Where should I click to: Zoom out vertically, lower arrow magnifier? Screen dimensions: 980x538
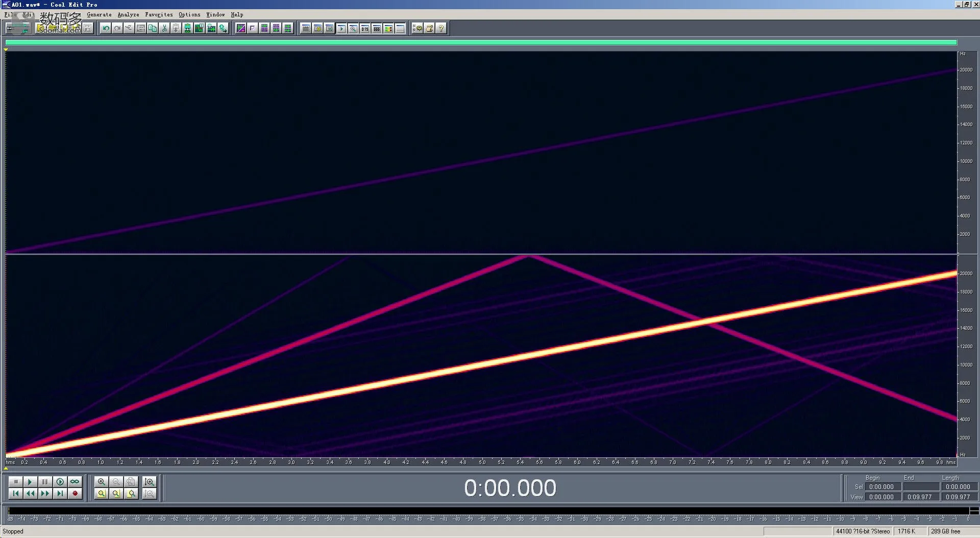tap(149, 494)
